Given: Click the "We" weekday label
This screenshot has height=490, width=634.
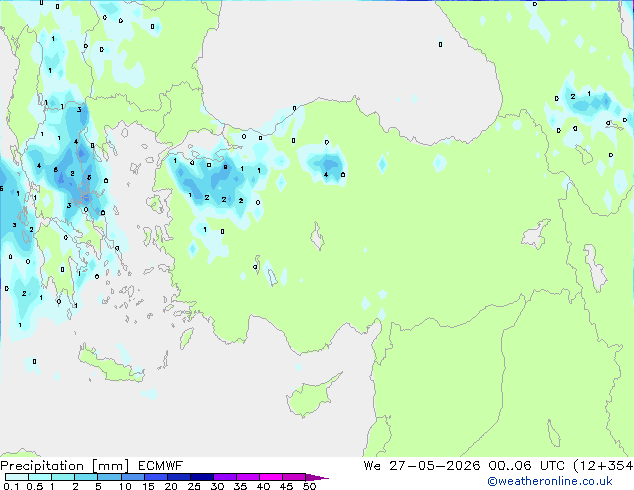Looking at the screenshot, I should coord(372,466).
